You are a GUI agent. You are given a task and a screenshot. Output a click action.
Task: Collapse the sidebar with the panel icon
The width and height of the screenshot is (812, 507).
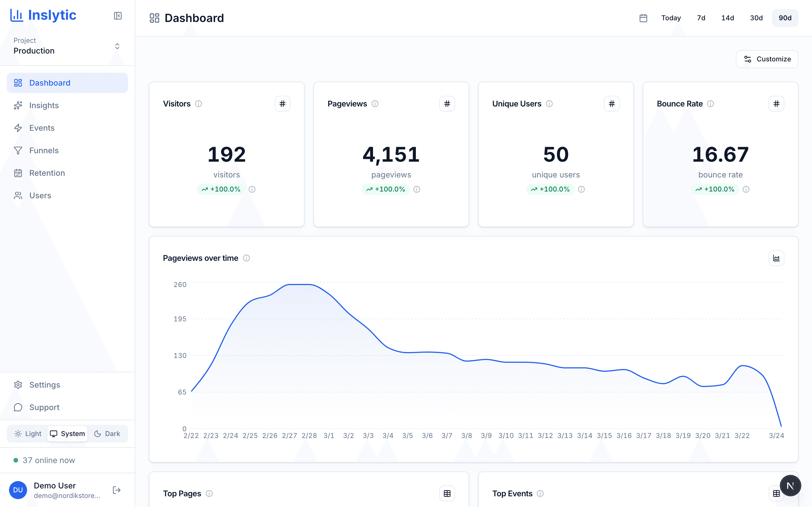coord(118,16)
